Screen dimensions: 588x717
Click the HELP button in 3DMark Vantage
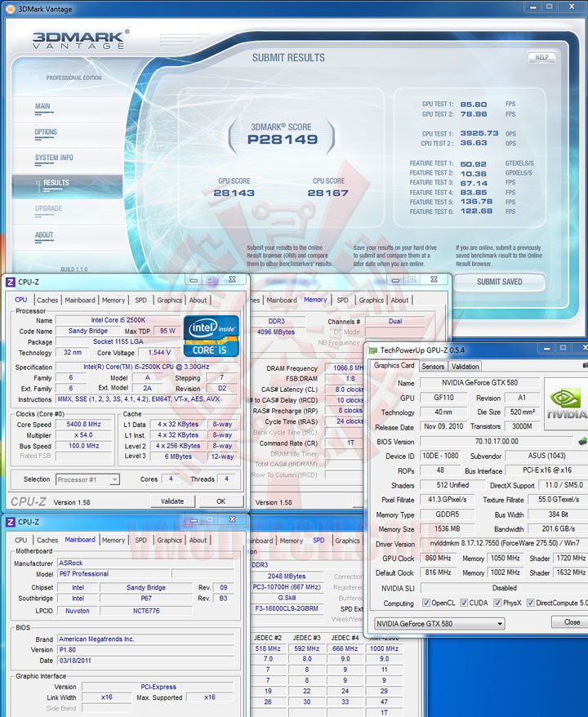(541, 57)
